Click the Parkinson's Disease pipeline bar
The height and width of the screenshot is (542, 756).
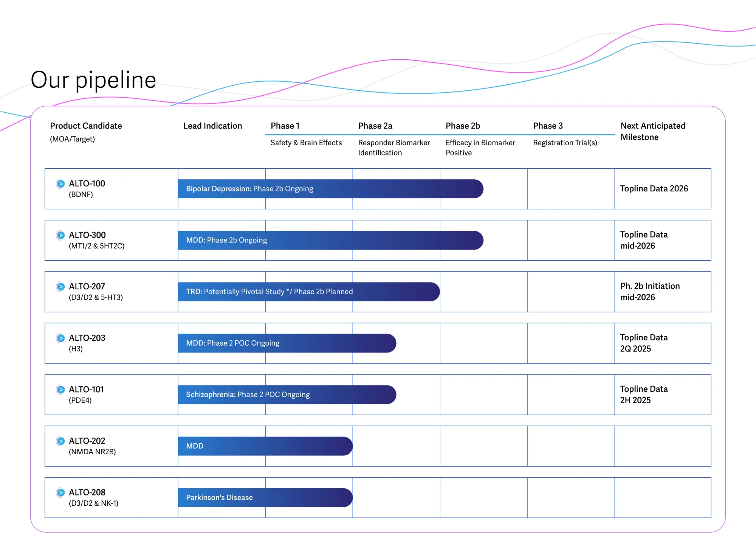click(x=265, y=497)
